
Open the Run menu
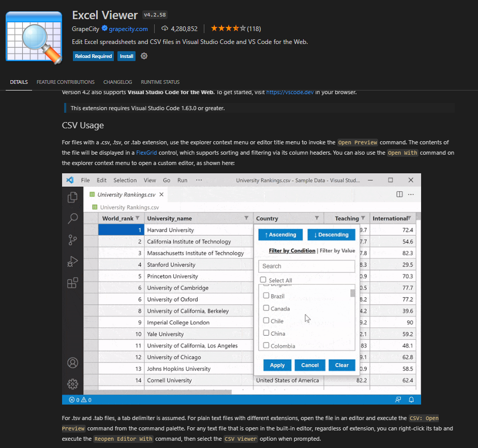tap(182, 180)
